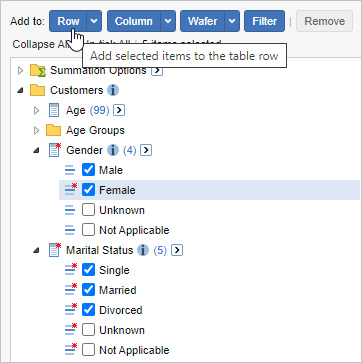Click the value icon beside Female
362x363 pixels.
[x=71, y=189]
